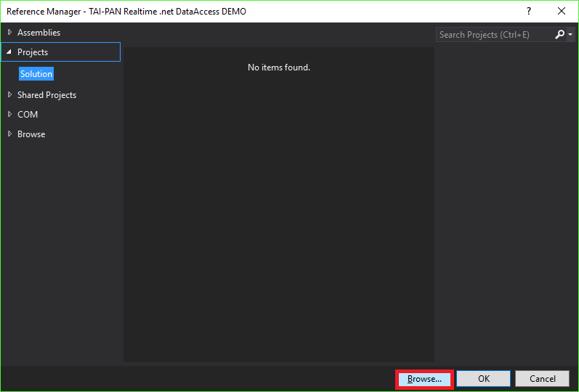This screenshot has height=392, width=579.
Task: Select the Browse category in sidebar
Action: point(31,134)
